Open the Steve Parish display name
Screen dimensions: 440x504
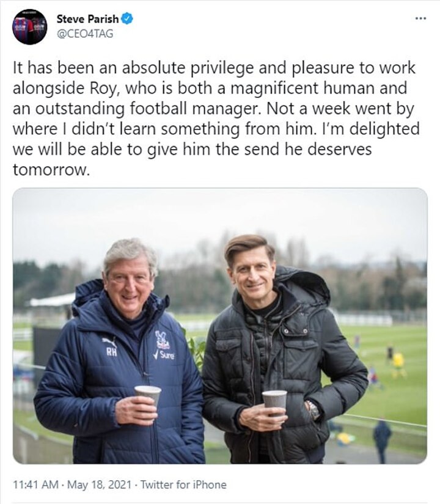coord(87,19)
